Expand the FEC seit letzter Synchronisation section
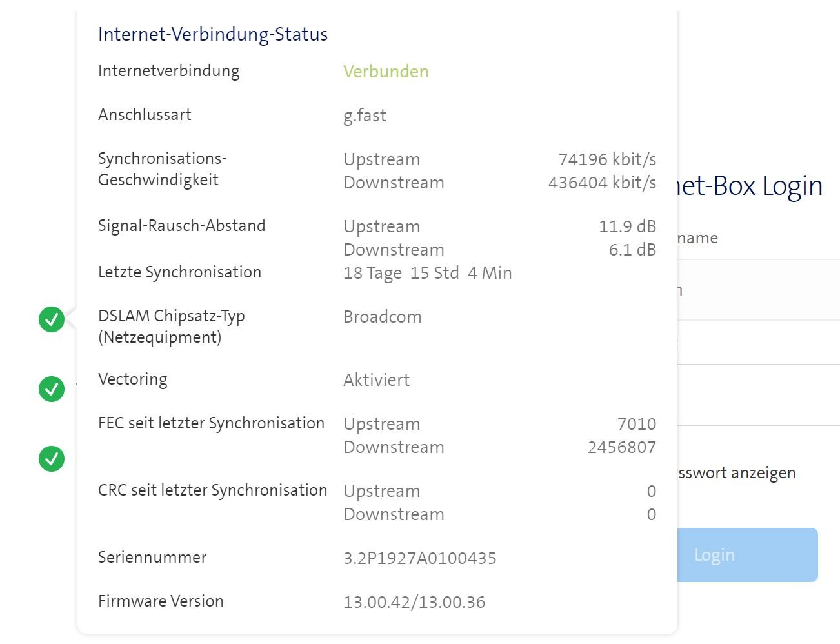This screenshot has width=840, height=644. 211,423
